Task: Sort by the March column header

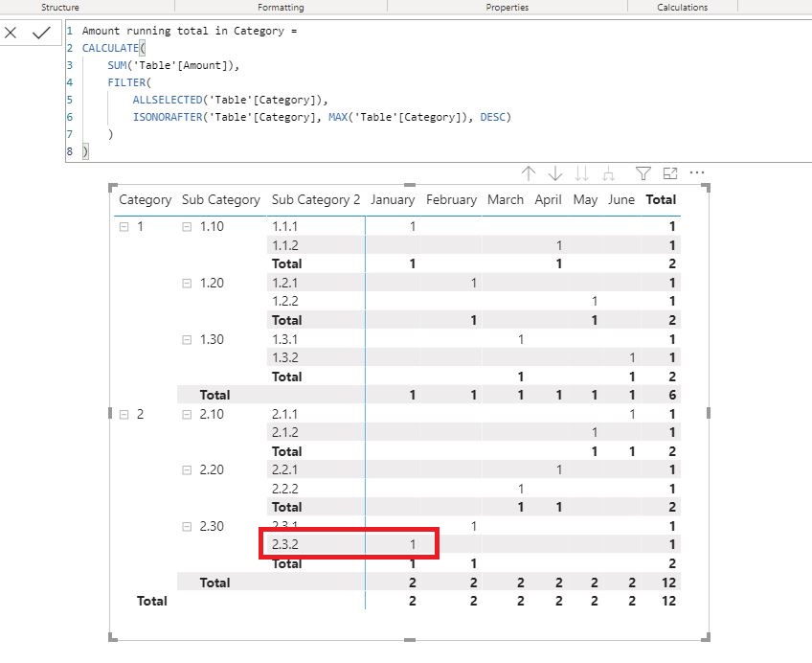Action: tap(506, 200)
